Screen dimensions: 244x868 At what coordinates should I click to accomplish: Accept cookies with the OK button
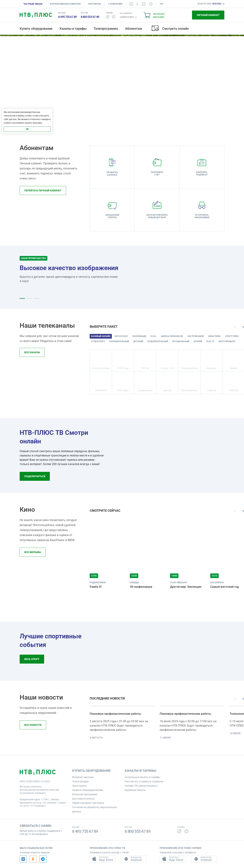tap(27, 129)
